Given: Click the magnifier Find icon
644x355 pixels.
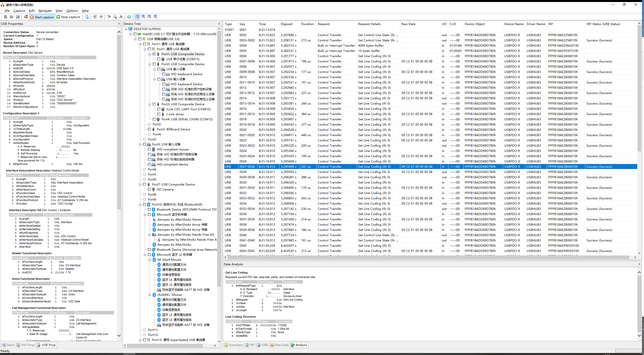Looking at the screenshot, I should (x=115, y=17).
